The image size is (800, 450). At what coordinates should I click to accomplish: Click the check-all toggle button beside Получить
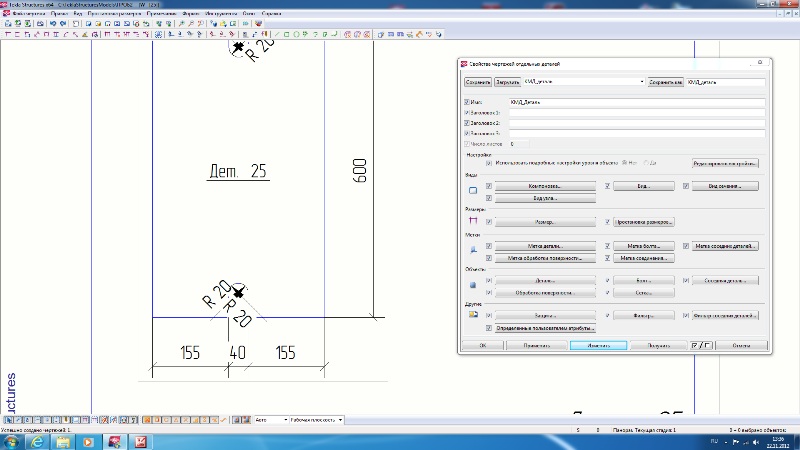[x=696, y=345]
